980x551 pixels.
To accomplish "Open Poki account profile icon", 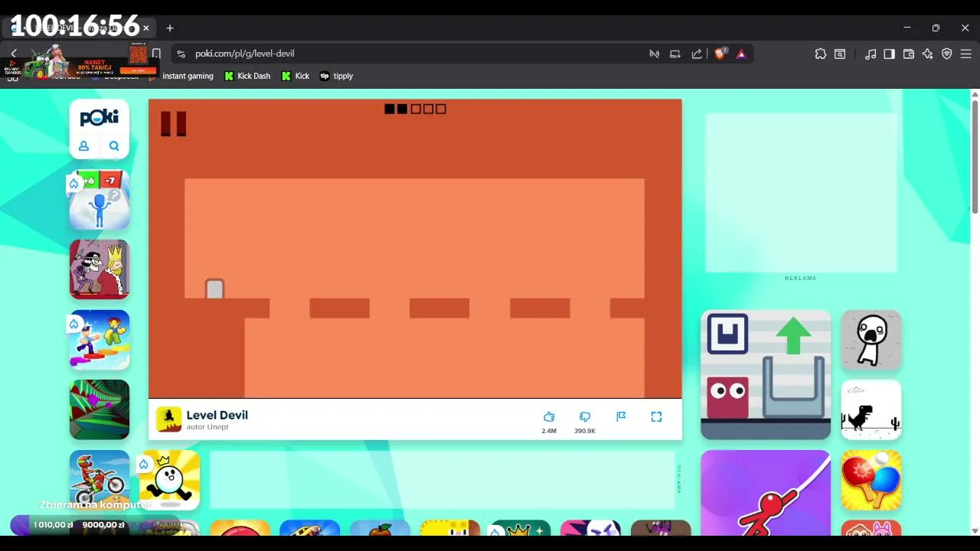I will [84, 146].
